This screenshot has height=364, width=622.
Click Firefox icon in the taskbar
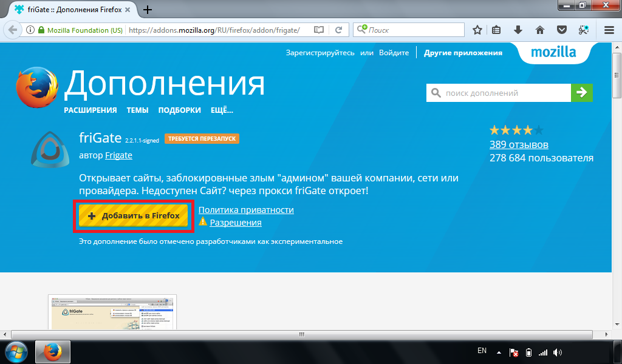(x=53, y=352)
